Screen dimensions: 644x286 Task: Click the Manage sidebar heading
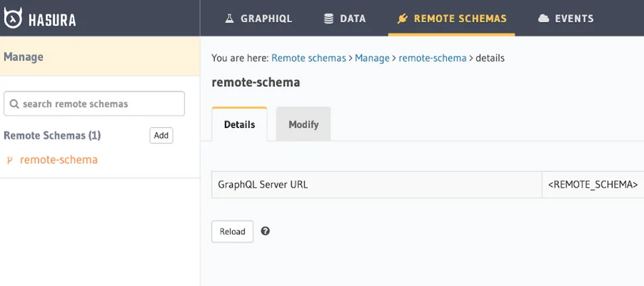[x=23, y=56]
